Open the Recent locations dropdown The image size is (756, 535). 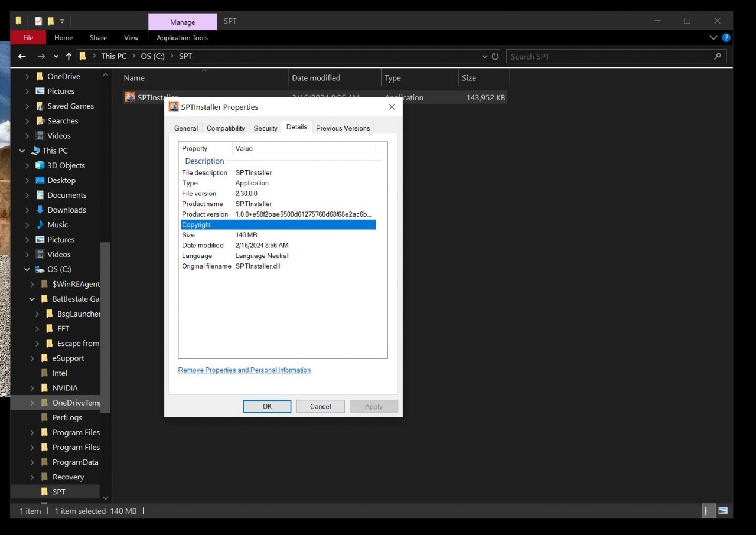(56, 57)
